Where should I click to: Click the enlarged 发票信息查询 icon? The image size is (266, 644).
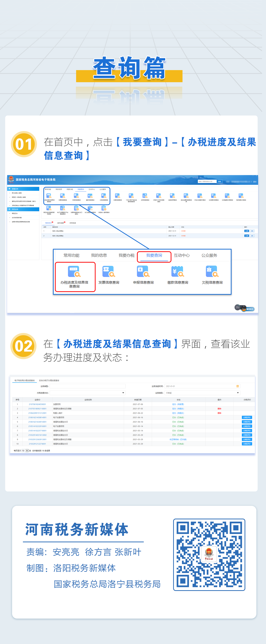(109, 272)
